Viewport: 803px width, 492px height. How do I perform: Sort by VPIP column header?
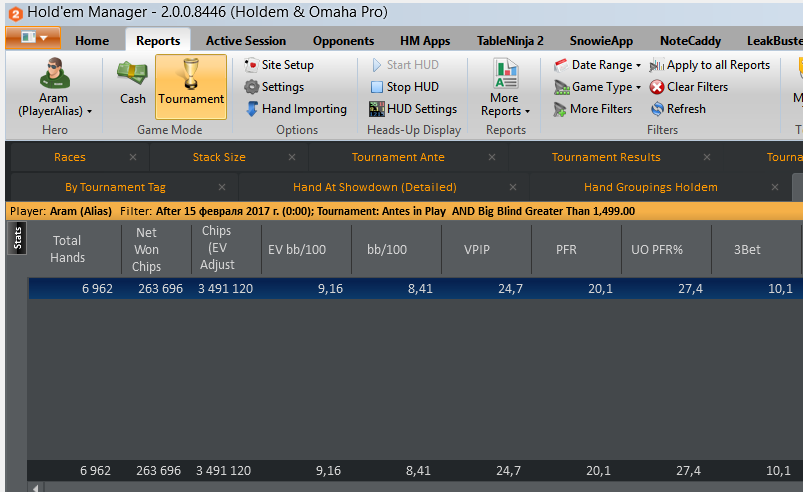click(x=477, y=249)
